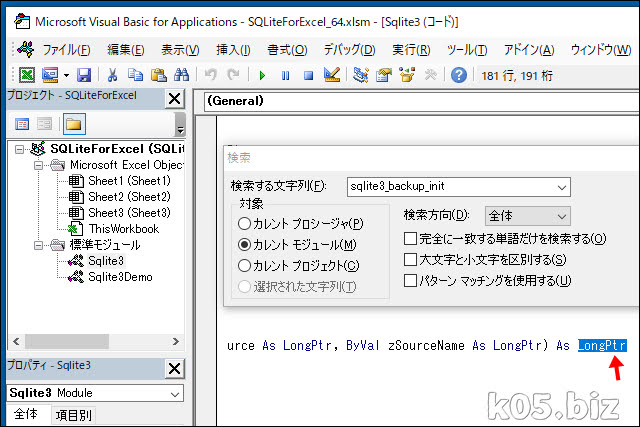The height and width of the screenshot is (427, 640).
Task: Open the Object Browser toolbar icon
Action: (x=407, y=75)
